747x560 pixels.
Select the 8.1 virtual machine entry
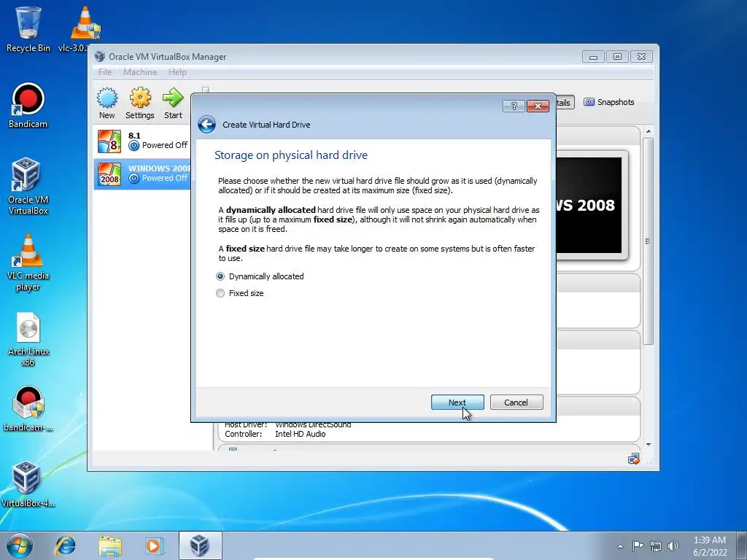point(142,141)
